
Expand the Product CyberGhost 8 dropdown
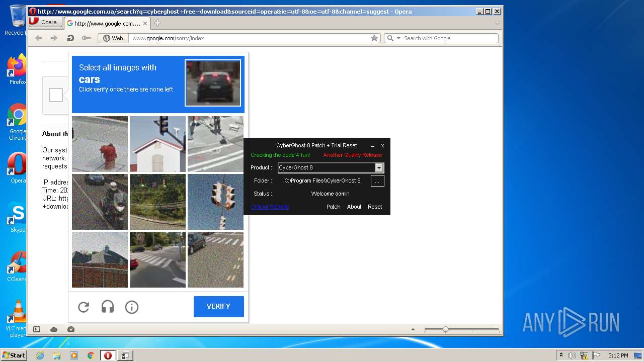click(379, 168)
